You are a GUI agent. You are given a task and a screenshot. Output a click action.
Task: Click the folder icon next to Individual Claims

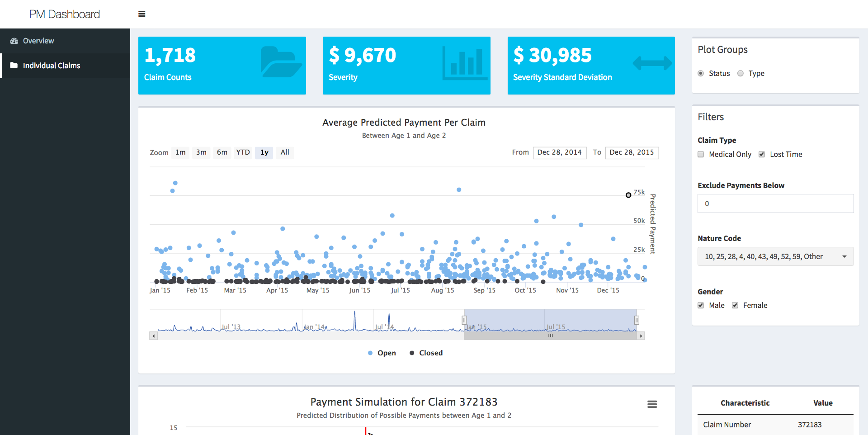[x=13, y=66]
